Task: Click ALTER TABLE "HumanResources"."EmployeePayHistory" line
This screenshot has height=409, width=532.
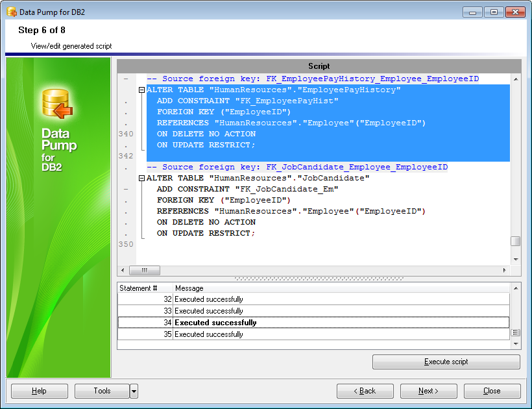Action: (274, 90)
